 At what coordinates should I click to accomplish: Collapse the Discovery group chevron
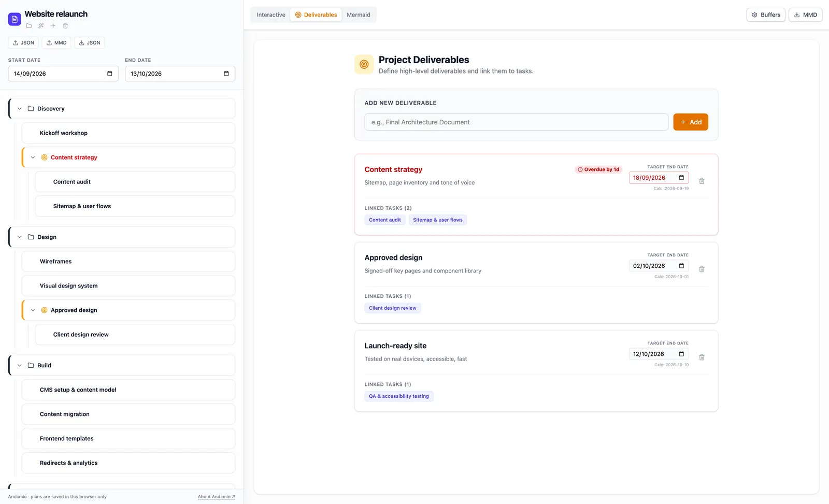pos(20,109)
